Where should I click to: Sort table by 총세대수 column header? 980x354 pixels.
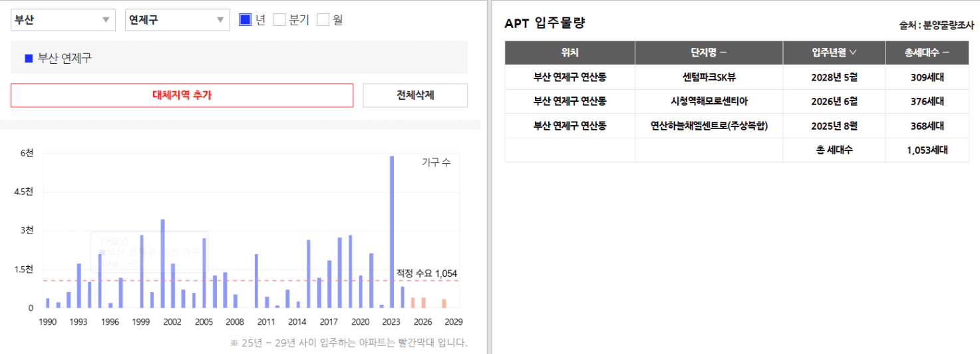point(927,53)
